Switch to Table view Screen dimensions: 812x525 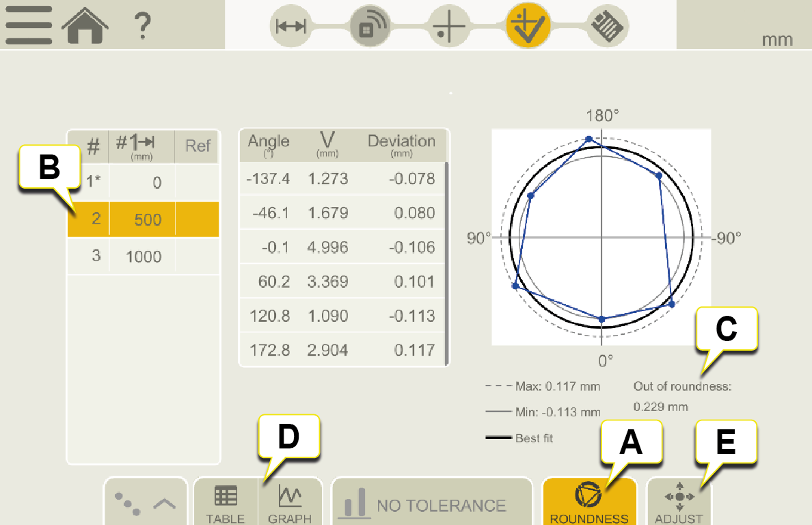[x=226, y=502]
